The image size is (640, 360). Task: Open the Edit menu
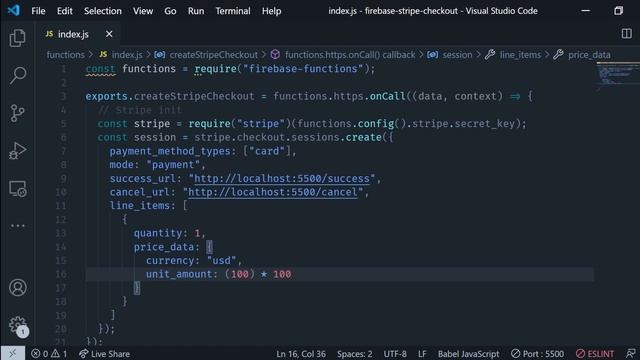pos(64,11)
